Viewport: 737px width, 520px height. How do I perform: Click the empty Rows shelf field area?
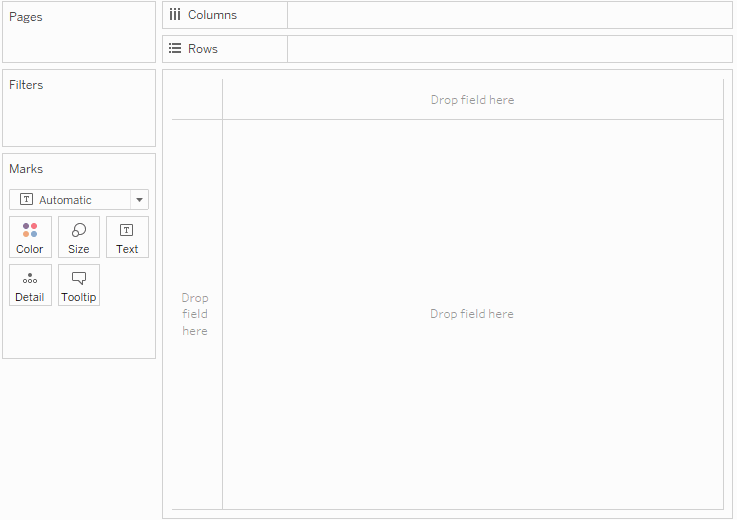coord(510,49)
